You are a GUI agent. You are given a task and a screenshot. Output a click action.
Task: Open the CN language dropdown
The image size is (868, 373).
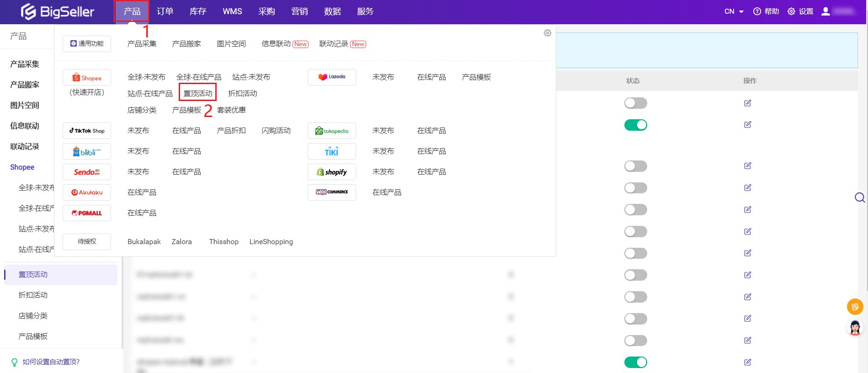(734, 11)
